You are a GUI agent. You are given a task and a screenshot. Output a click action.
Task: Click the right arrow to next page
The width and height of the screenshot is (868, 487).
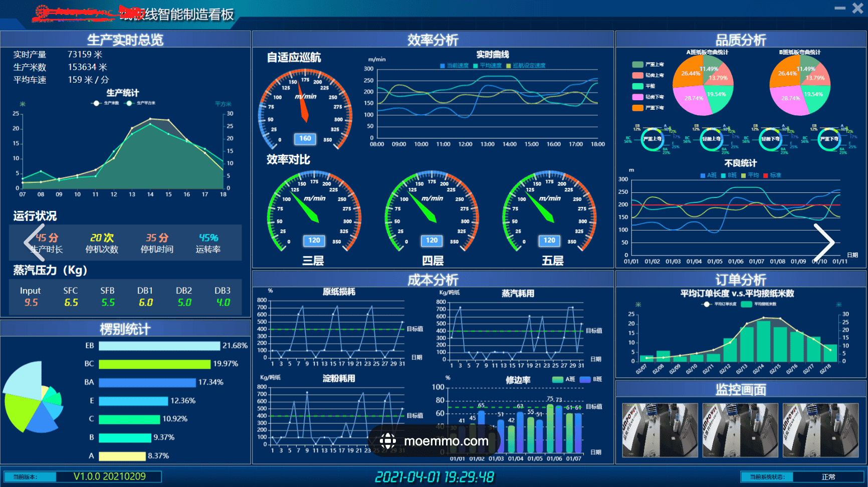824,242
